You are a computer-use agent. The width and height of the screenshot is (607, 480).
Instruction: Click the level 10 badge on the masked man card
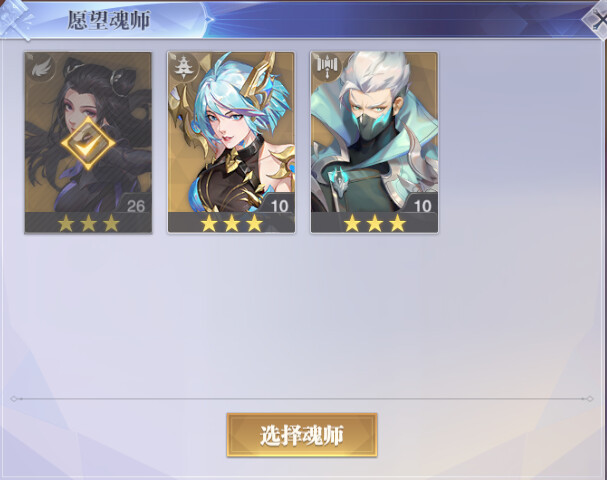tap(422, 205)
